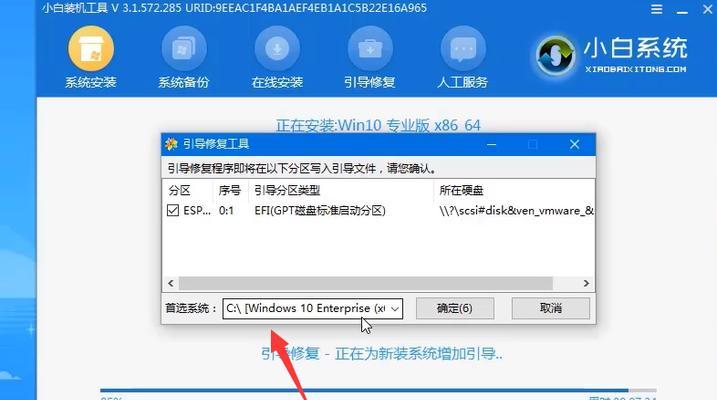Image resolution: width=717 pixels, height=400 pixels.
Task: Open the hamburger menu in title bar
Action: [657, 9]
